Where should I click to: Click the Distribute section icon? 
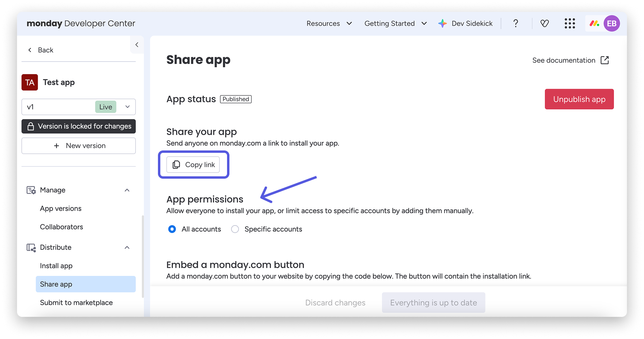31,247
